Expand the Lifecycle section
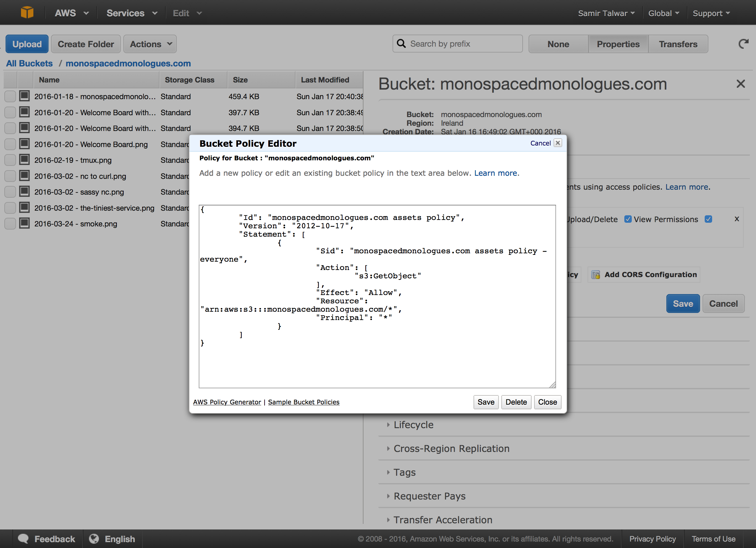The height and width of the screenshot is (548, 756). [413, 425]
